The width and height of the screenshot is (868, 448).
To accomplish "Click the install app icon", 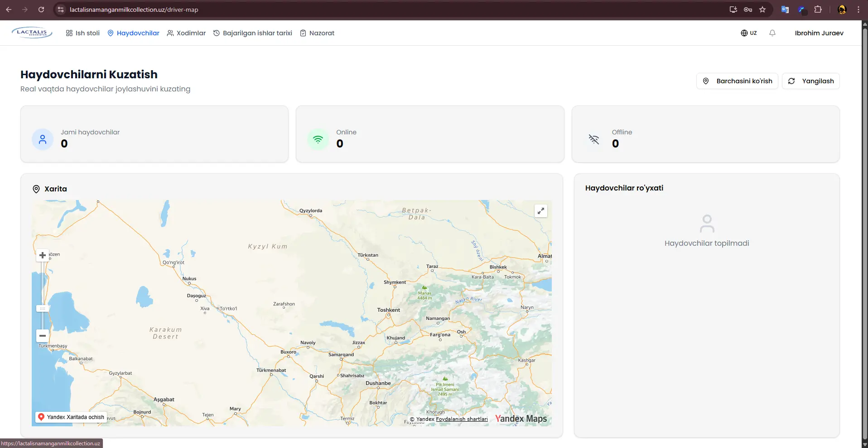I will 733,10.
